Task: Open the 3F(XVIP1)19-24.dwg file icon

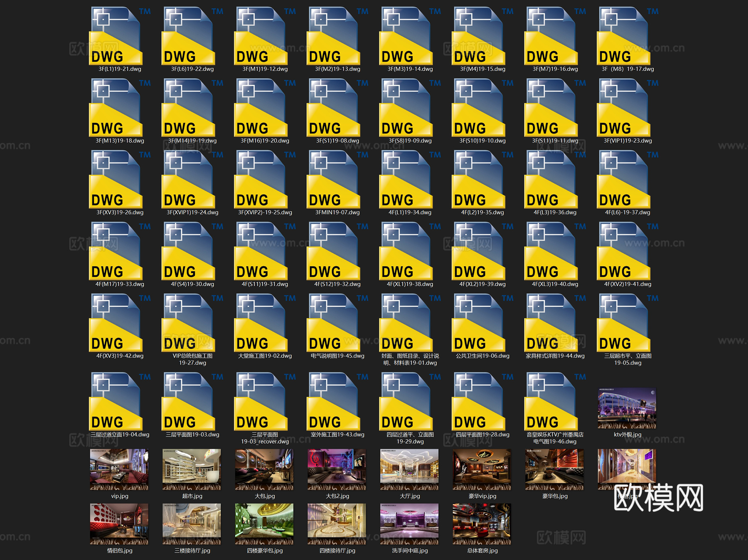Action: click(x=188, y=179)
